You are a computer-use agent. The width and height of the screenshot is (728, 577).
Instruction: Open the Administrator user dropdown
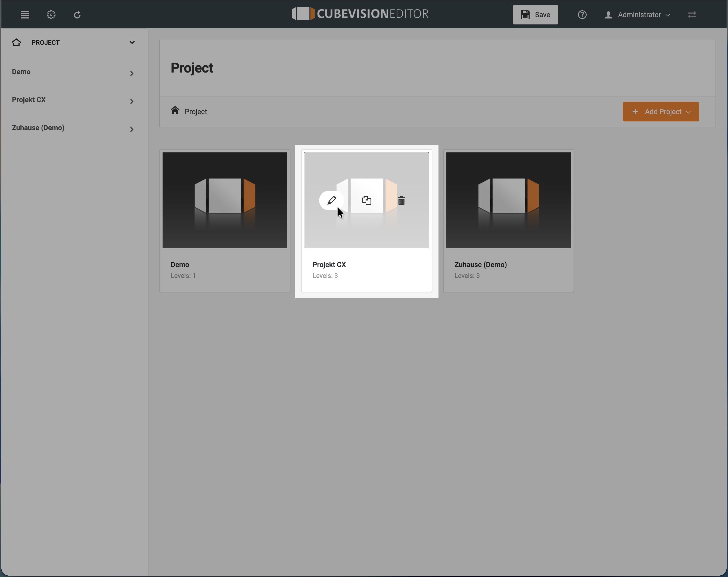[x=637, y=15]
